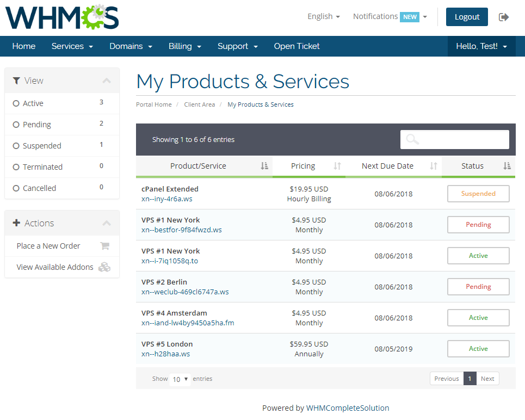Select the Terminated filter radio
This screenshot has height=420, width=525.
[x=16, y=167]
